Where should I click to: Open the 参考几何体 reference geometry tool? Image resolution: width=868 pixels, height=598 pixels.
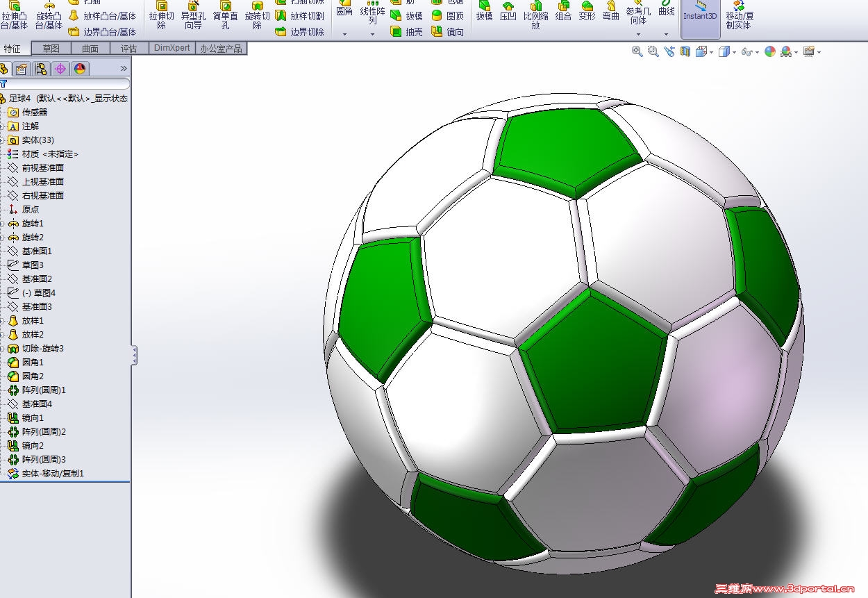point(638,14)
